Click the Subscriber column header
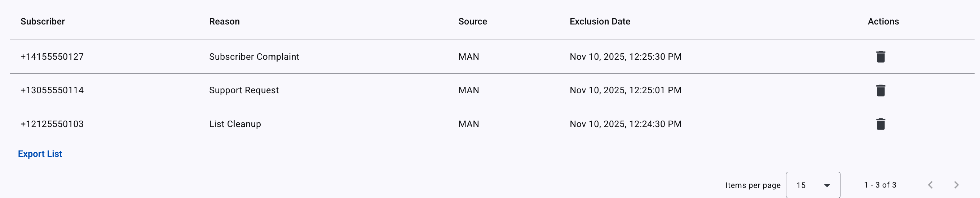 (43, 22)
